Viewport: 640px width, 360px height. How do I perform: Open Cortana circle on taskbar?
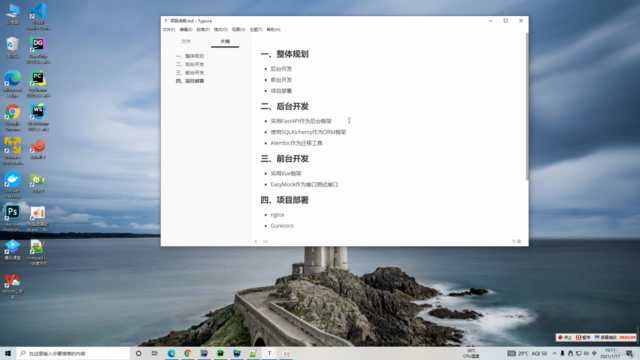[x=138, y=353]
